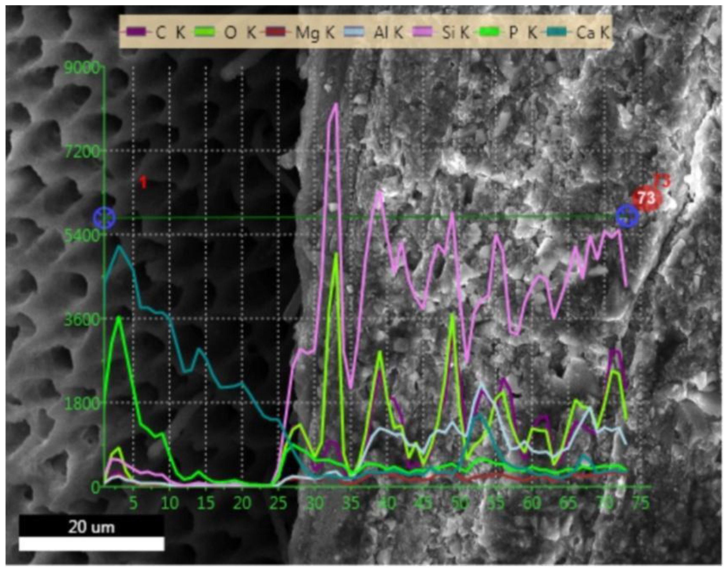Select the blue line-scan end marker

point(627,217)
